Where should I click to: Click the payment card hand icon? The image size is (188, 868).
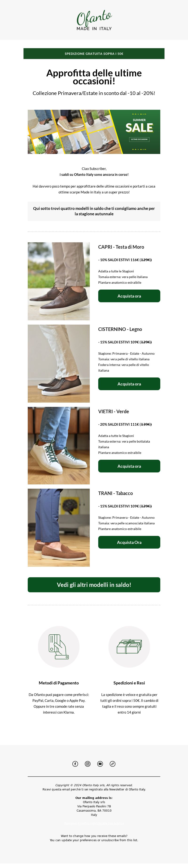59,647
